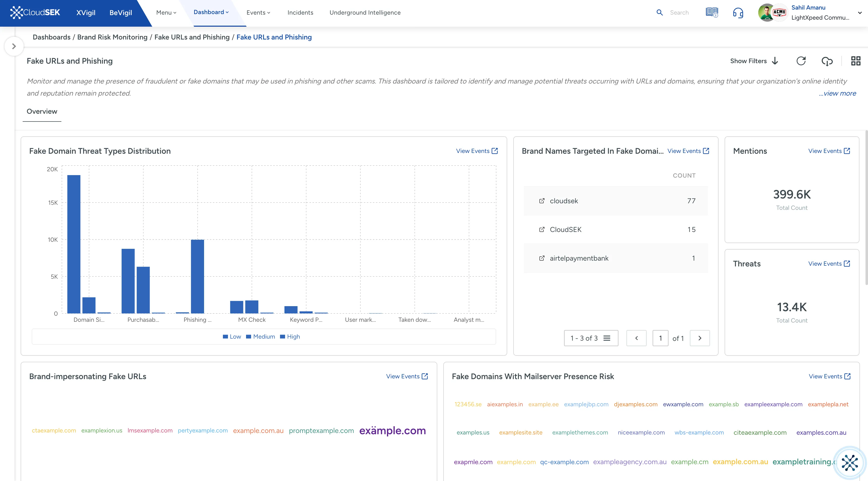The width and height of the screenshot is (868, 481).
Task: Click the cloud download export icon
Action: point(827,61)
